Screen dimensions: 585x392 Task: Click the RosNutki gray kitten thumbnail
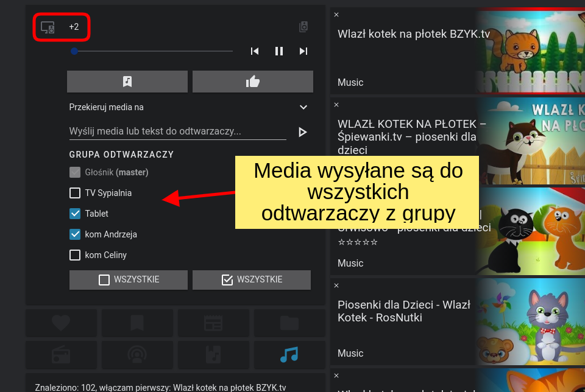(x=530, y=321)
